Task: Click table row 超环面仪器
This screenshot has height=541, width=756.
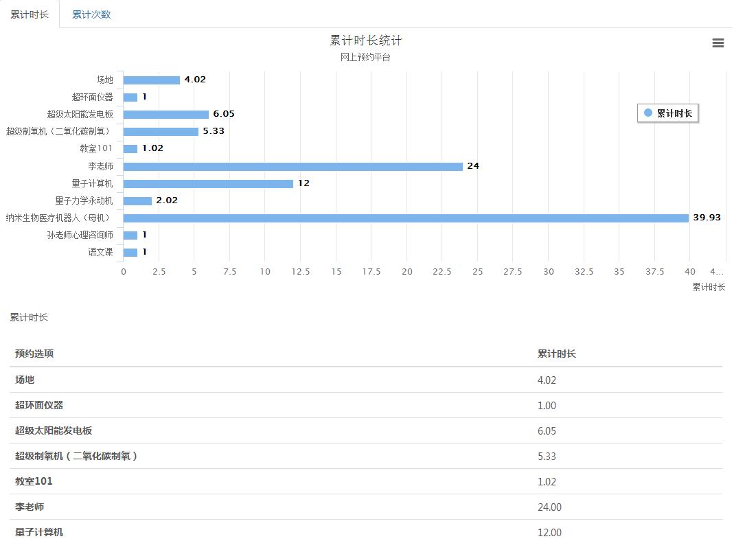Action: coord(366,406)
